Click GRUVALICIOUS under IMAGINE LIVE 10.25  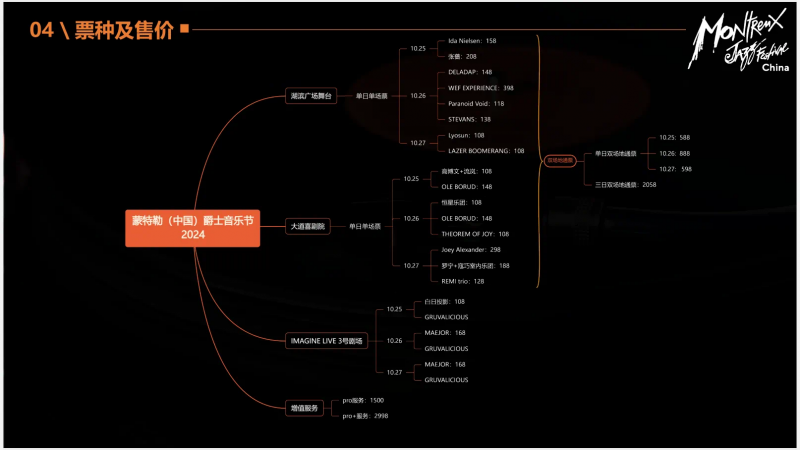pos(446,317)
